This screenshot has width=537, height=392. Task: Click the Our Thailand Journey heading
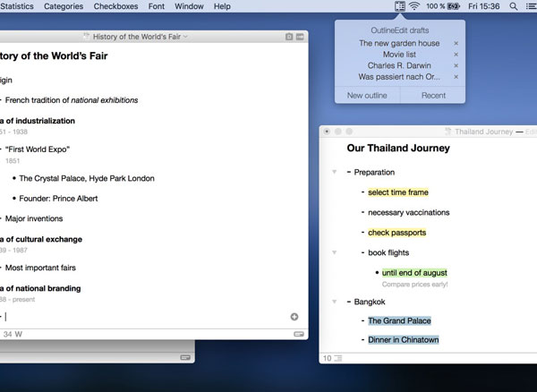(x=398, y=148)
